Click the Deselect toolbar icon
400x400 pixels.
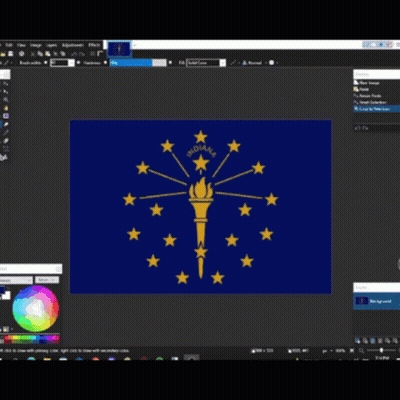point(63,54)
